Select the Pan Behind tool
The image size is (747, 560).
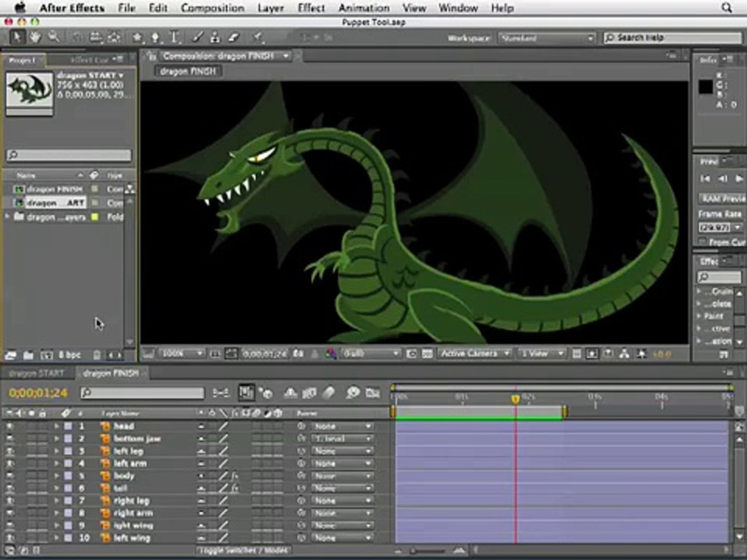click(114, 37)
